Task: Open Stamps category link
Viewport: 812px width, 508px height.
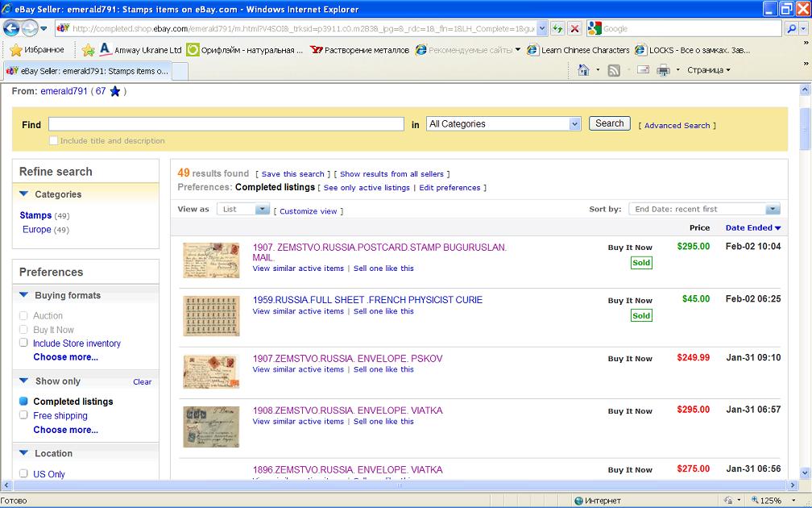Action: tap(35, 215)
